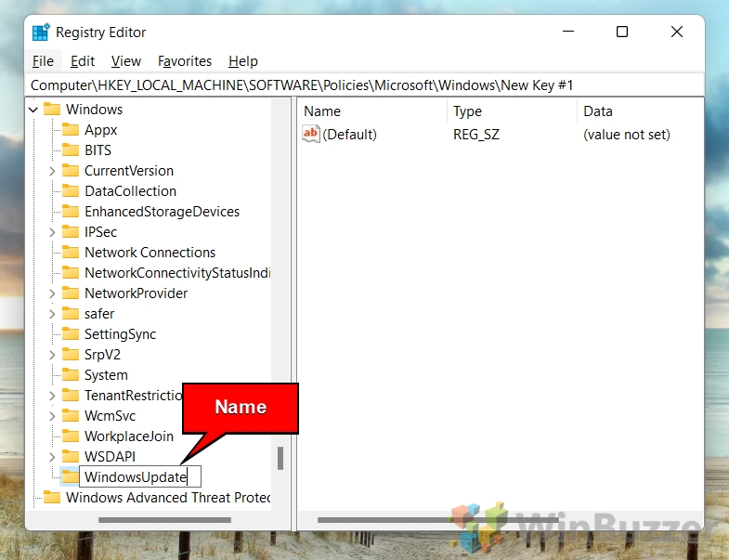Click the registry path address bar
Viewport: 729px width, 560px height.
[364, 85]
